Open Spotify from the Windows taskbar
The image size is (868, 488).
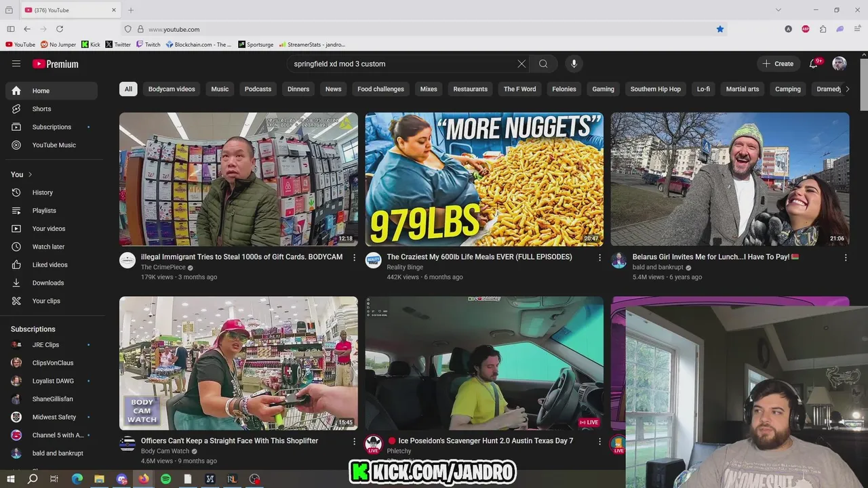click(166, 479)
